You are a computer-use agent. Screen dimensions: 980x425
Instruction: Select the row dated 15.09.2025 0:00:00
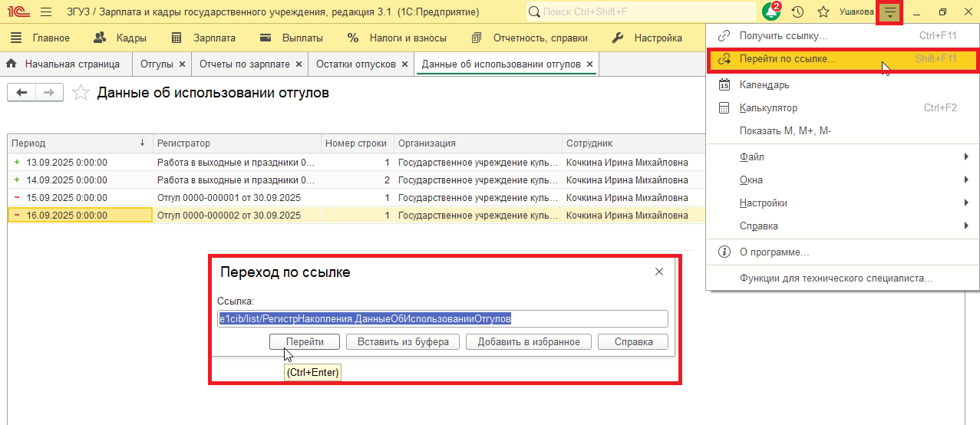(x=356, y=197)
